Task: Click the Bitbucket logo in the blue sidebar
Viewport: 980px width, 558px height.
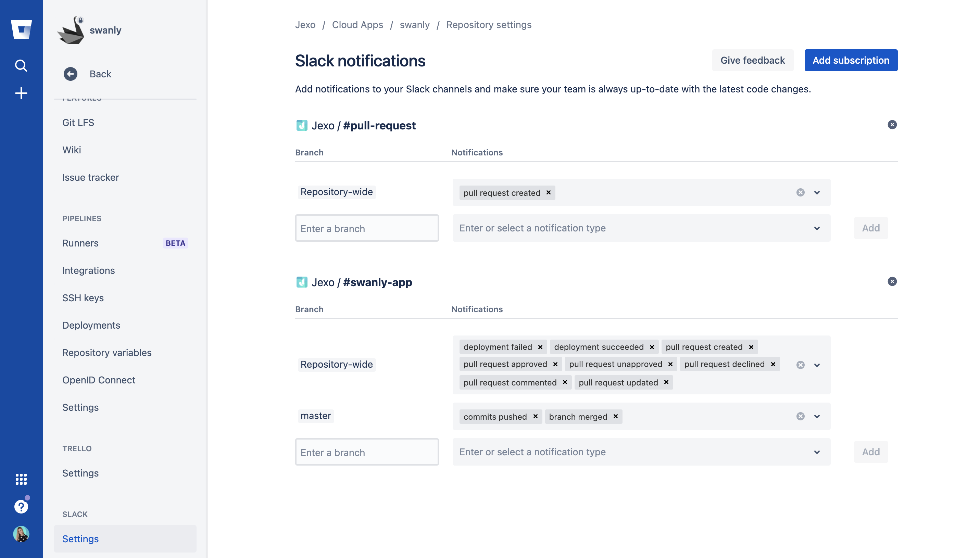Action: (x=22, y=30)
